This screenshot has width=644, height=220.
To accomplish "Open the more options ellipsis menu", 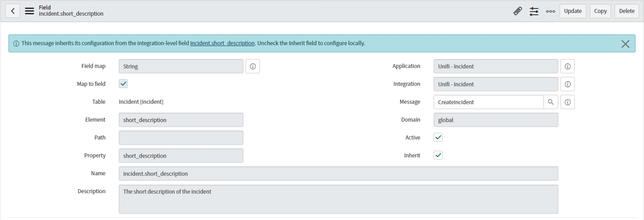I will tap(551, 11).
